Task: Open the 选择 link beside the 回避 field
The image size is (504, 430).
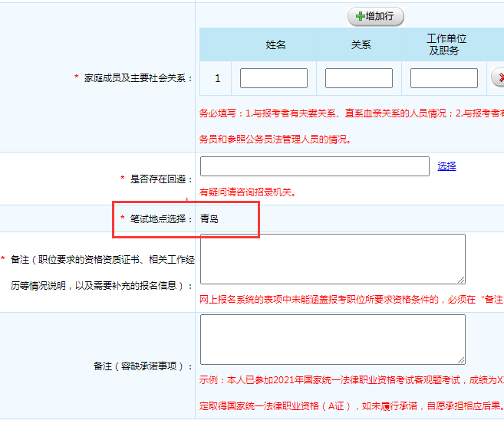Action: coord(446,166)
